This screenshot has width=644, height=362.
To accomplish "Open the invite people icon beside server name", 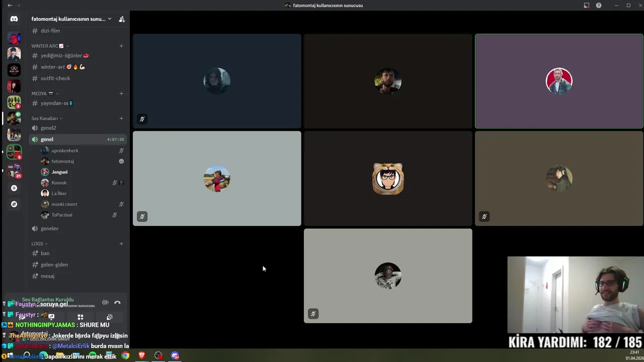I will click(x=122, y=19).
